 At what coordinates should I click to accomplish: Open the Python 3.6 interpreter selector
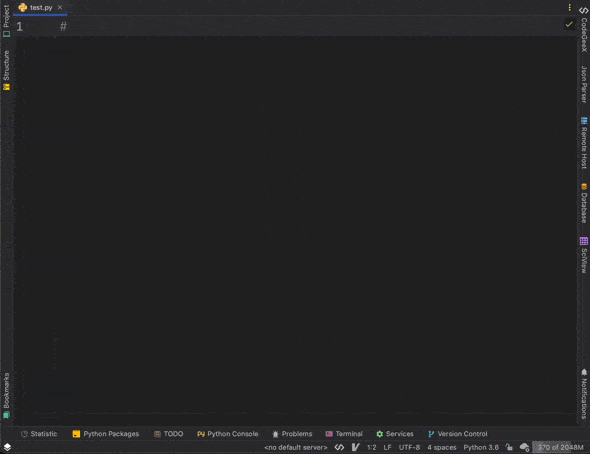(481, 447)
